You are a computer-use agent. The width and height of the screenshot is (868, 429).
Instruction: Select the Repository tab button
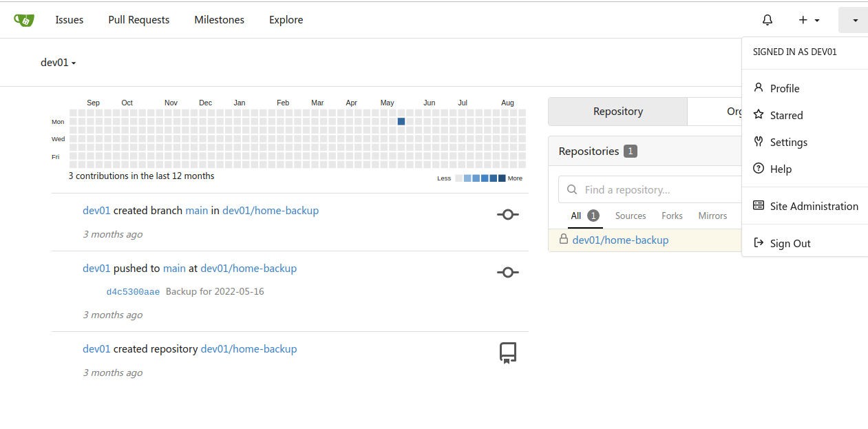[x=617, y=112]
